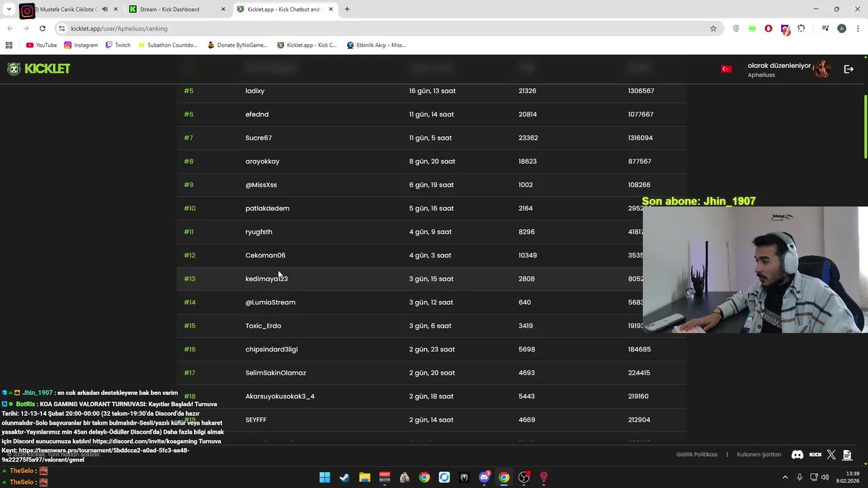
Task: Open Discord from the taskbar
Action: pyautogui.click(x=484, y=477)
